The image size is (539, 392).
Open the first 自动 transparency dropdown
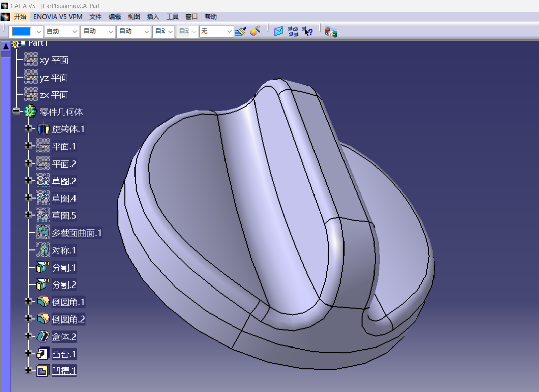[61, 31]
